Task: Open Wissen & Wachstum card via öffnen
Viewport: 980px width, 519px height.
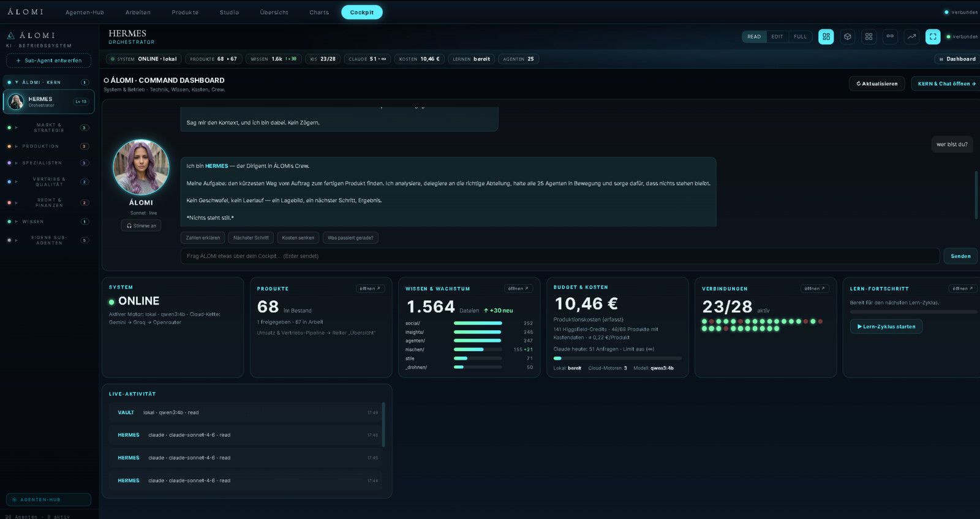Action: coord(518,289)
